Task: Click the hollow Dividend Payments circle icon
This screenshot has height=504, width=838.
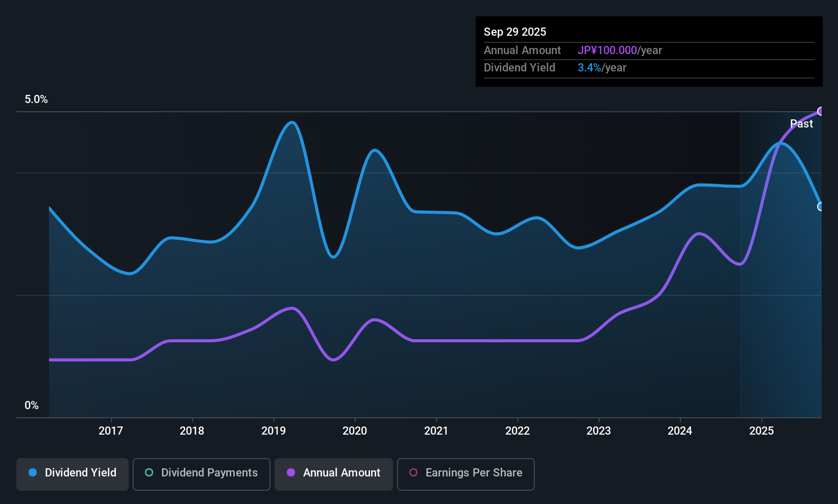Action: pos(149,473)
